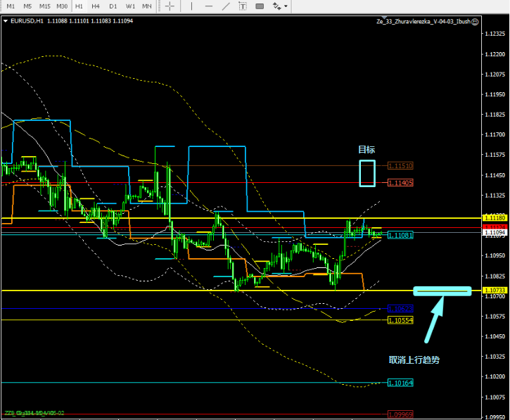Activate the crosshair cursor tool
Screen dimensions: 510x420
[170, 6]
